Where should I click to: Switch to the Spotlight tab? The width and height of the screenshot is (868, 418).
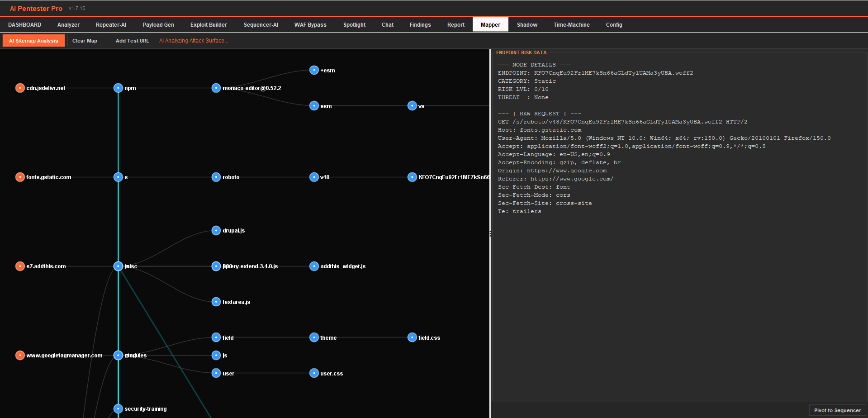354,25
